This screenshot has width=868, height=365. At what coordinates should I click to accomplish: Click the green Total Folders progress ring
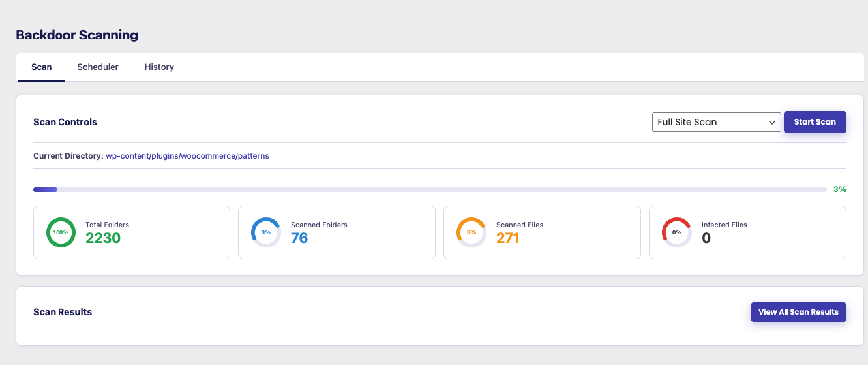(x=61, y=232)
